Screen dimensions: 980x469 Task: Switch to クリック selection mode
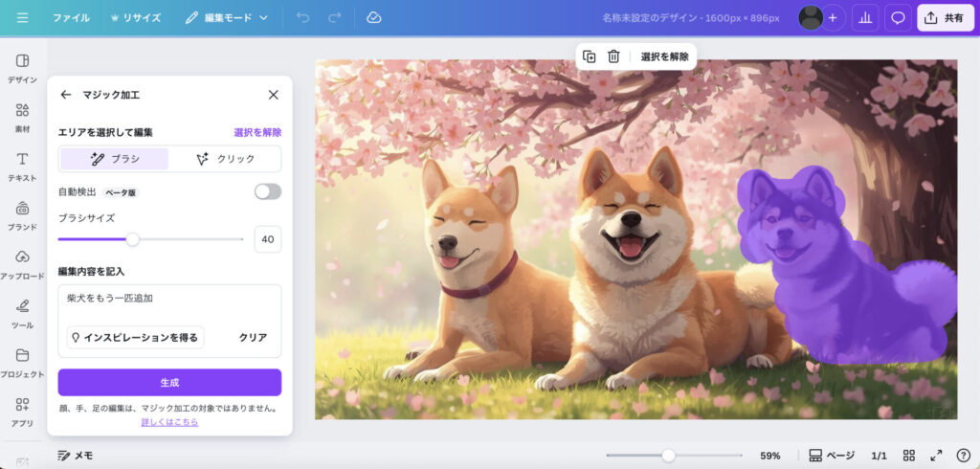point(226,159)
